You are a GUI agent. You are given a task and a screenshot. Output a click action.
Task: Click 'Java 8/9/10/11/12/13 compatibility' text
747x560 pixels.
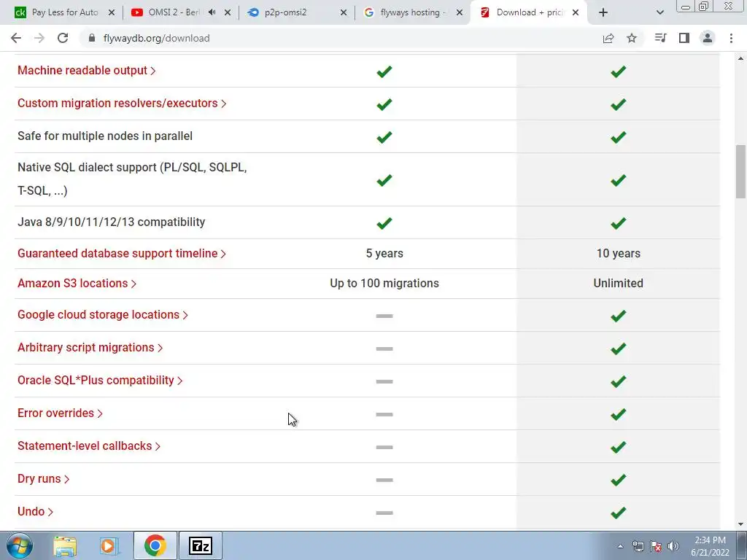click(x=111, y=222)
